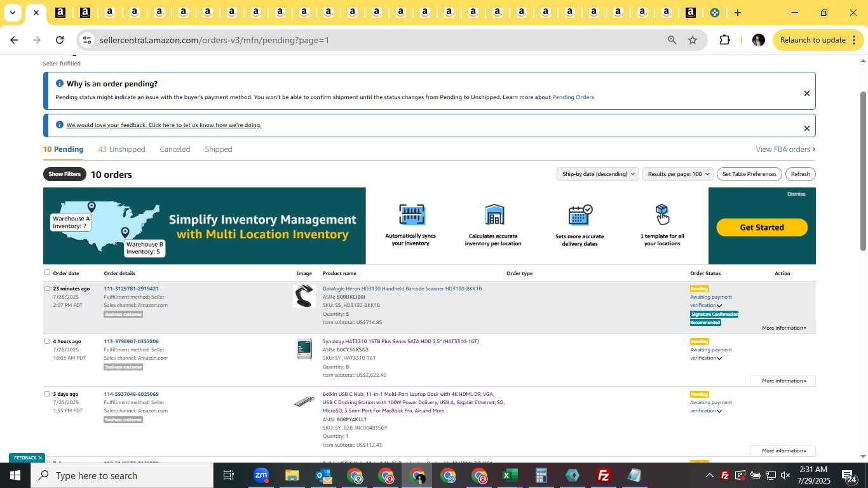Open the Windows notification center
The width and height of the screenshot is (868, 488).
pos(848,475)
